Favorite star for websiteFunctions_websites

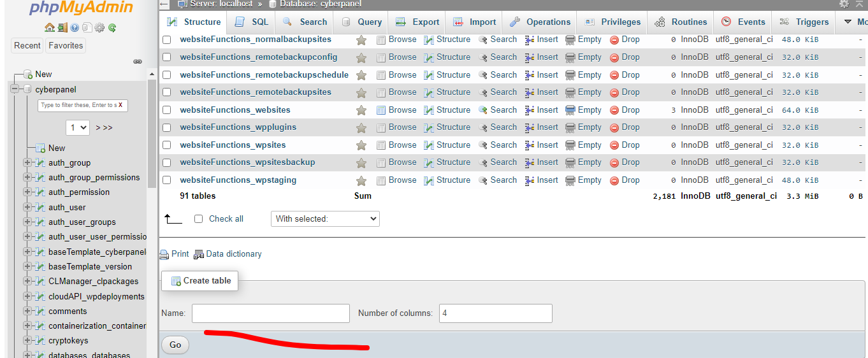tap(361, 110)
